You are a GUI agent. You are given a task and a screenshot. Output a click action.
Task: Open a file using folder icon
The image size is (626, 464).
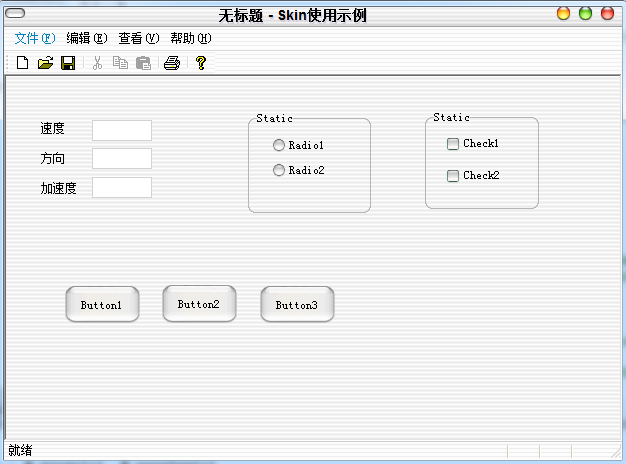(x=45, y=63)
